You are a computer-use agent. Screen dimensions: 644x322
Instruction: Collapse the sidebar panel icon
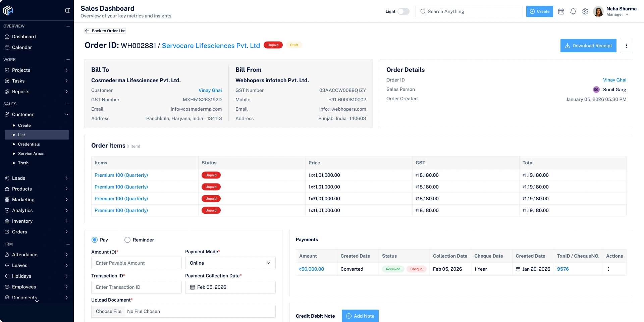click(x=68, y=10)
